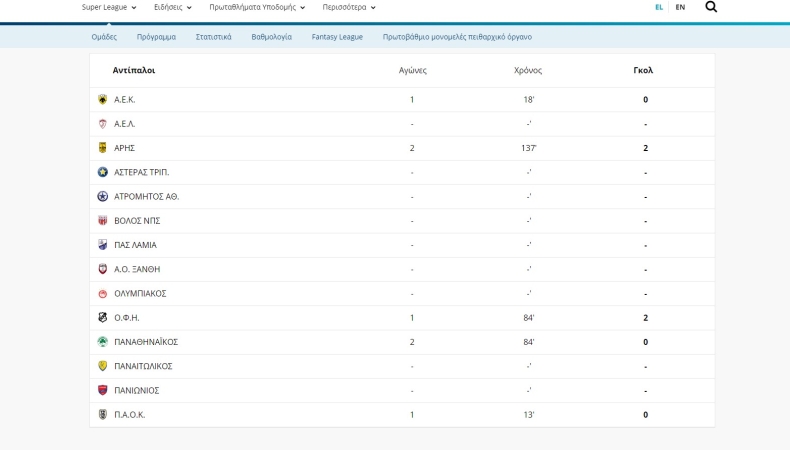Select the matches value 2 in ΠΑΝΑΘΗΝΑΪΚΟΣ row
Viewport: 790px width, 450px height.
click(412, 342)
